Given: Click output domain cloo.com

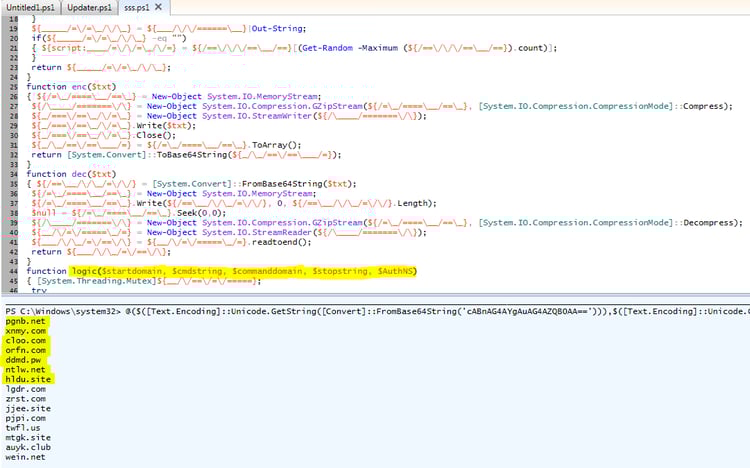Looking at the screenshot, I should (26, 341).
